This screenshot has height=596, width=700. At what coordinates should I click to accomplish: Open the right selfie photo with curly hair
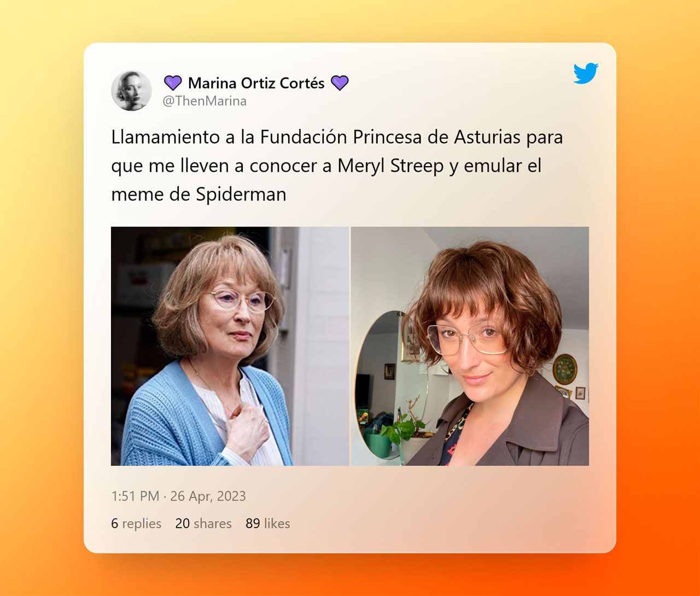pos(470,346)
